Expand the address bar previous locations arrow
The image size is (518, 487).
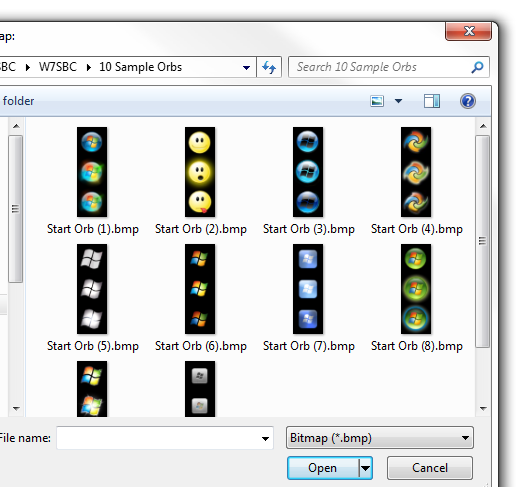246,68
